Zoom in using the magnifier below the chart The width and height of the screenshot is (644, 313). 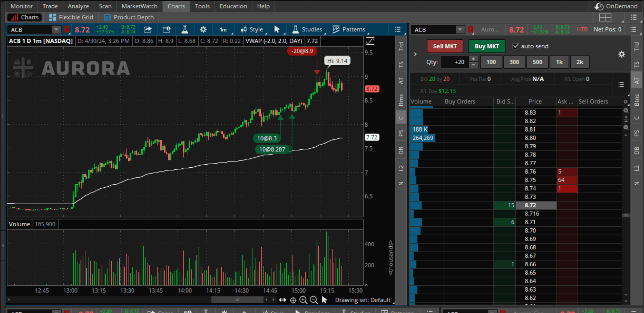click(x=303, y=300)
